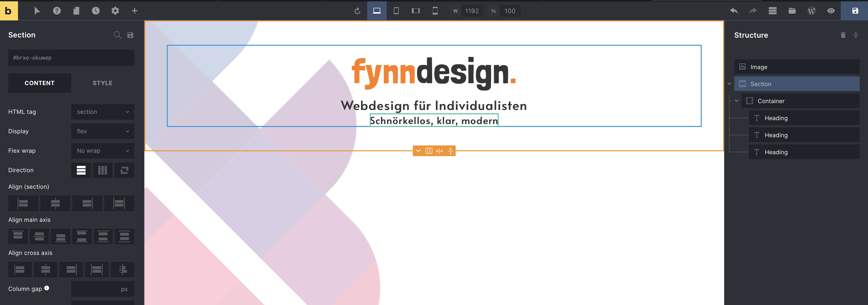Set Align section to stretch

(119, 203)
